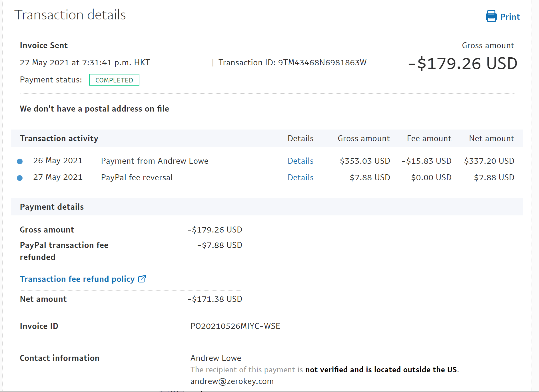Click the Payment details section header
Viewport: 539px width, 392px height.
pyautogui.click(x=52, y=207)
